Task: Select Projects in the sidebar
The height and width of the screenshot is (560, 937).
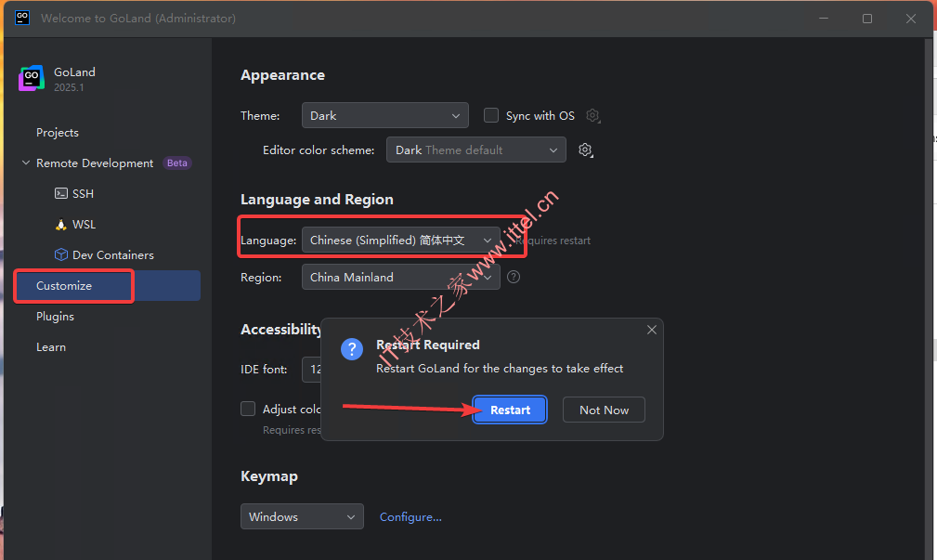Action: pyautogui.click(x=58, y=133)
